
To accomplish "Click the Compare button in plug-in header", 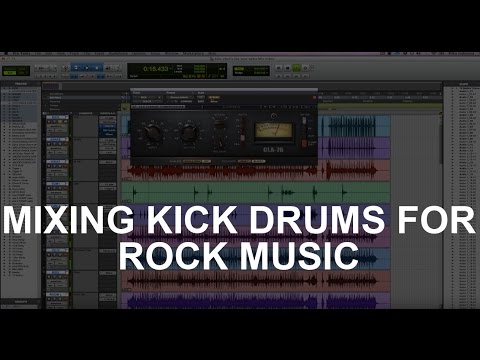I will [186, 101].
